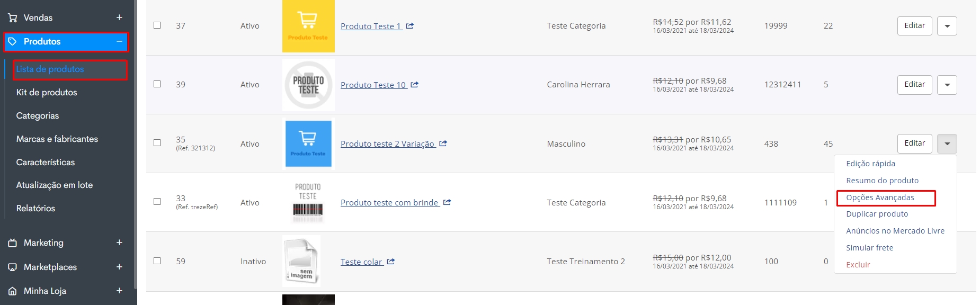The height and width of the screenshot is (305, 980).
Task: Check the box for inactive product 59
Action: (157, 261)
